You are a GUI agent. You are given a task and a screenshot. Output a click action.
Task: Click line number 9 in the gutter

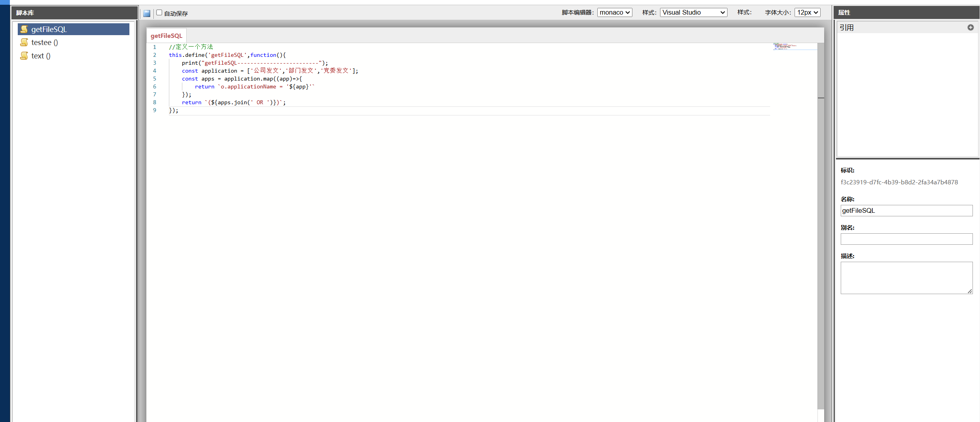tap(155, 110)
